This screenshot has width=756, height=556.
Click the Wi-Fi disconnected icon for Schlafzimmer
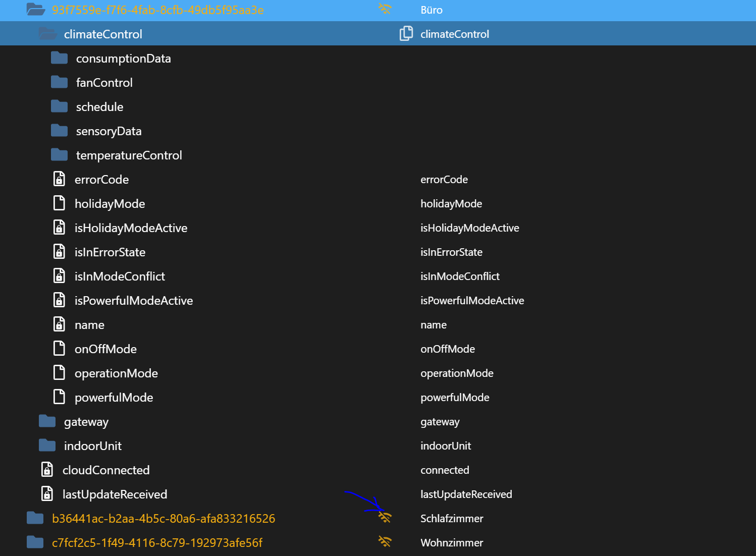tap(385, 517)
